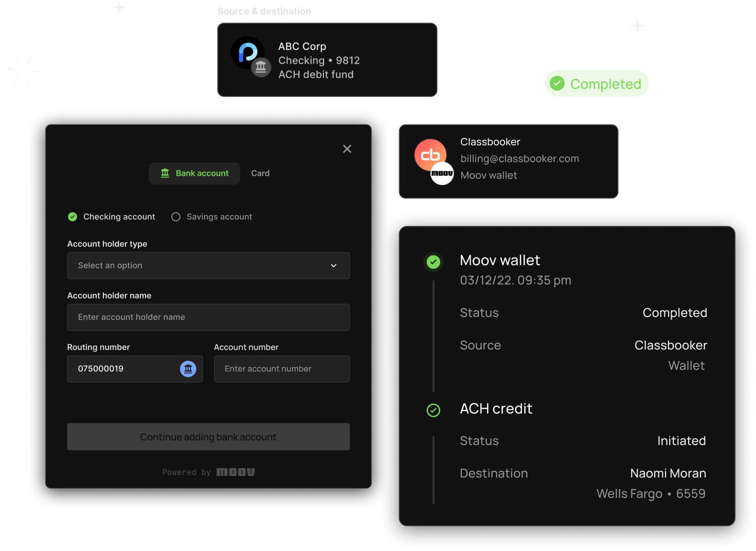This screenshot has width=756, height=551.
Task: Click the 'Wallet' text under Classbooker source
Action: point(686,365)
